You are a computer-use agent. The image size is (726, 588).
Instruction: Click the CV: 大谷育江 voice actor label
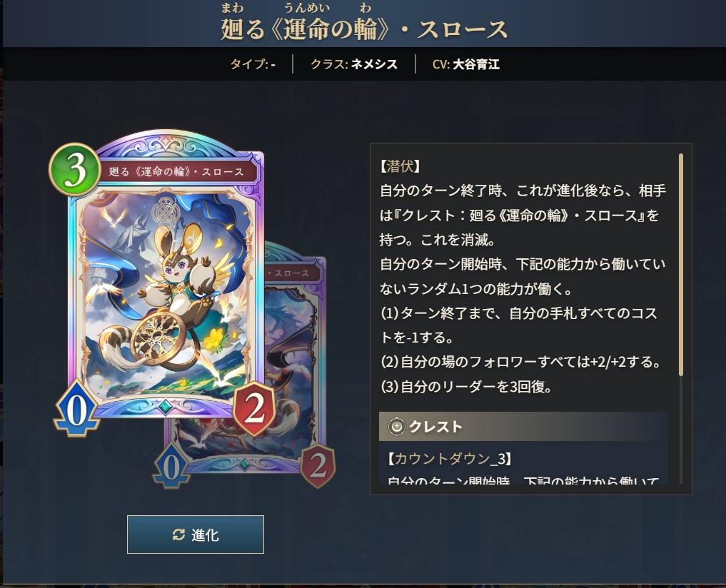coord(465,64)
